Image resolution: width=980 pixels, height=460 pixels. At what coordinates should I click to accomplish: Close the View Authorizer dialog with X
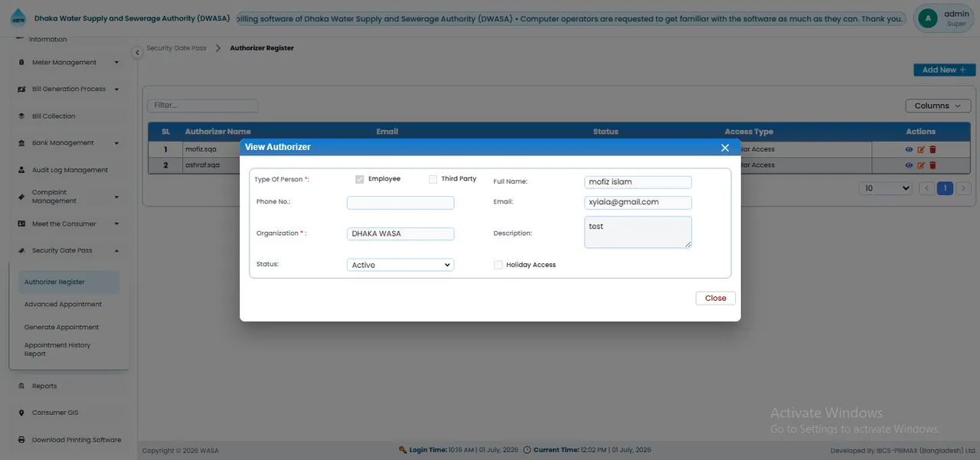pos(725,148)
